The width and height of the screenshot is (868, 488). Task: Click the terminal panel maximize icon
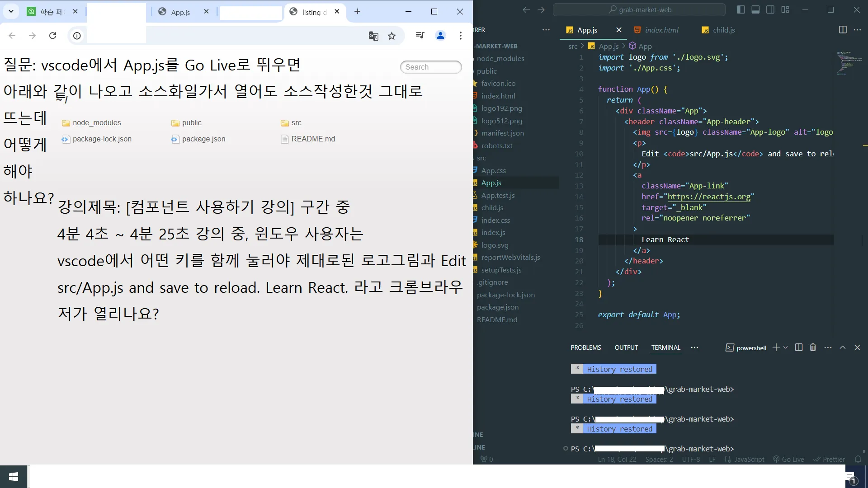pyautogui.click(x=843, y=347)
